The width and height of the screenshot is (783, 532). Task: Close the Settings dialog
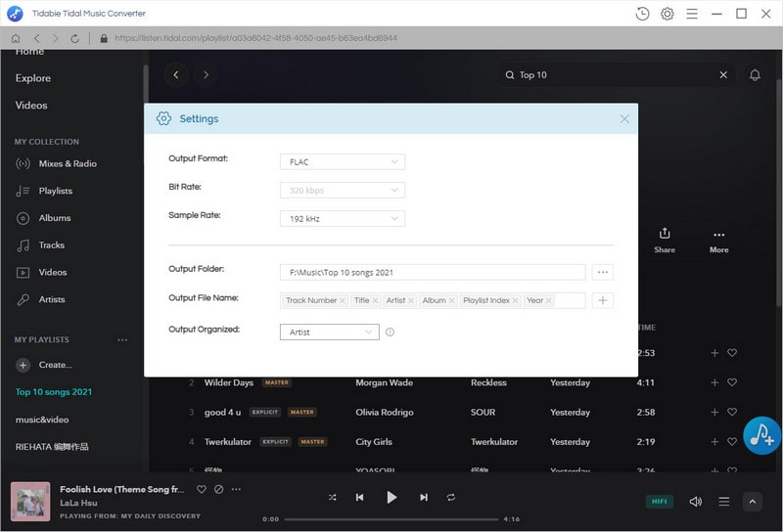pyautogui.click(x=624, y=118)
